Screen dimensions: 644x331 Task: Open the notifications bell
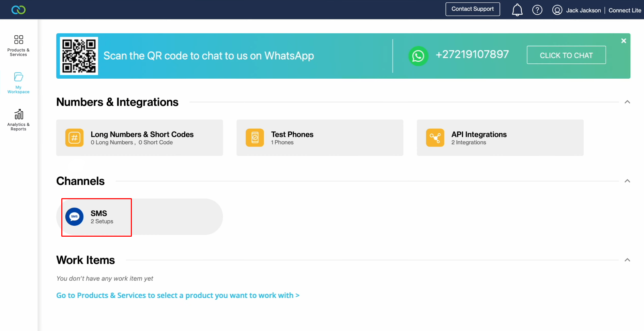(517, 10)
